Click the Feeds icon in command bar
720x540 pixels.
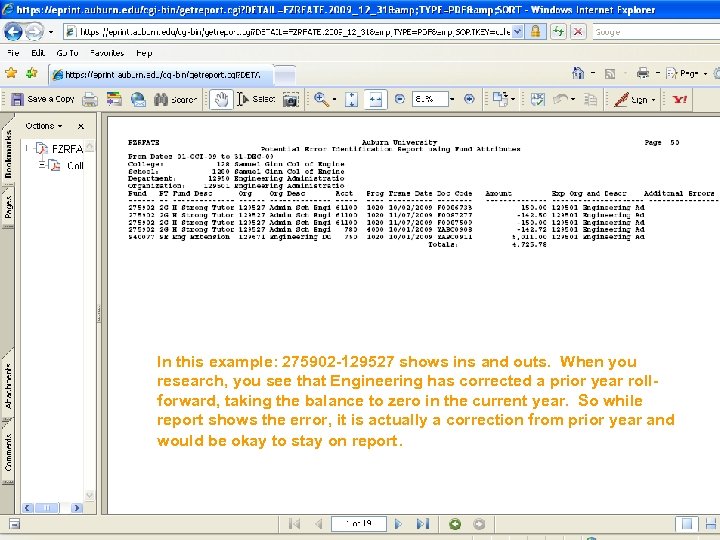[610, 73]
